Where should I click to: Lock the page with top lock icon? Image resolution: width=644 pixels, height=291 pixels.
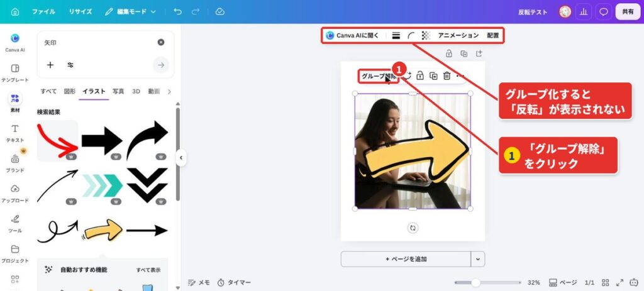coord(449,53)
